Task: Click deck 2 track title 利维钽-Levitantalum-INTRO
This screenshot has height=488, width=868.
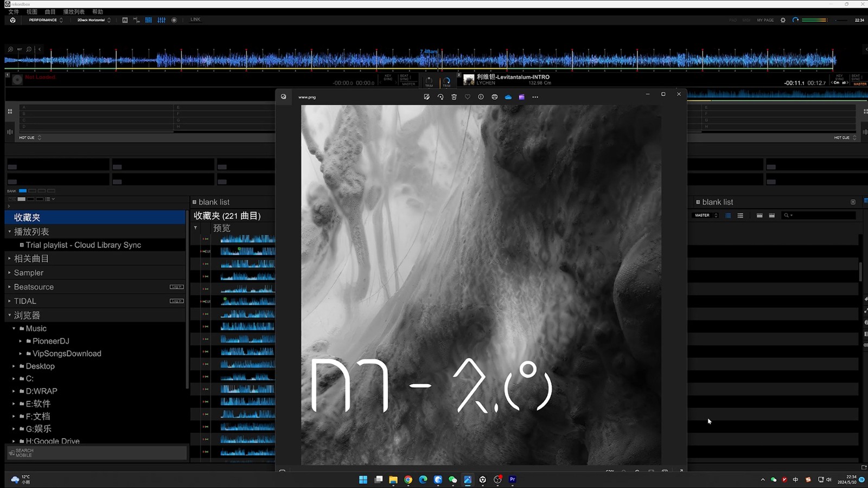Action: (513, 77)
